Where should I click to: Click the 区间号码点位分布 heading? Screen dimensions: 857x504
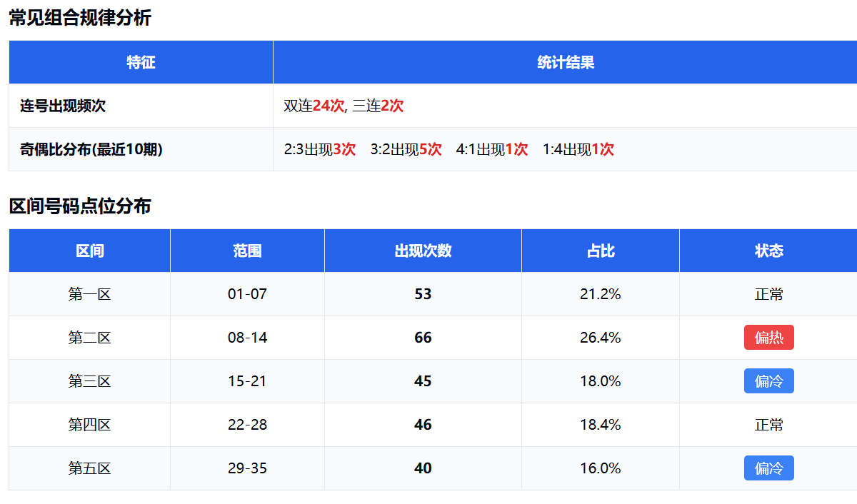click(x=80, y=206)
